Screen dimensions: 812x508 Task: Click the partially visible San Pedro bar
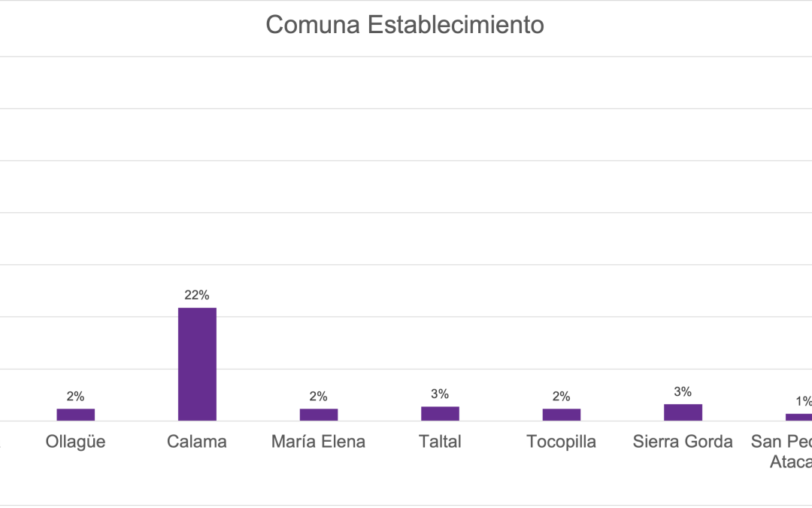tap(798, 417)
